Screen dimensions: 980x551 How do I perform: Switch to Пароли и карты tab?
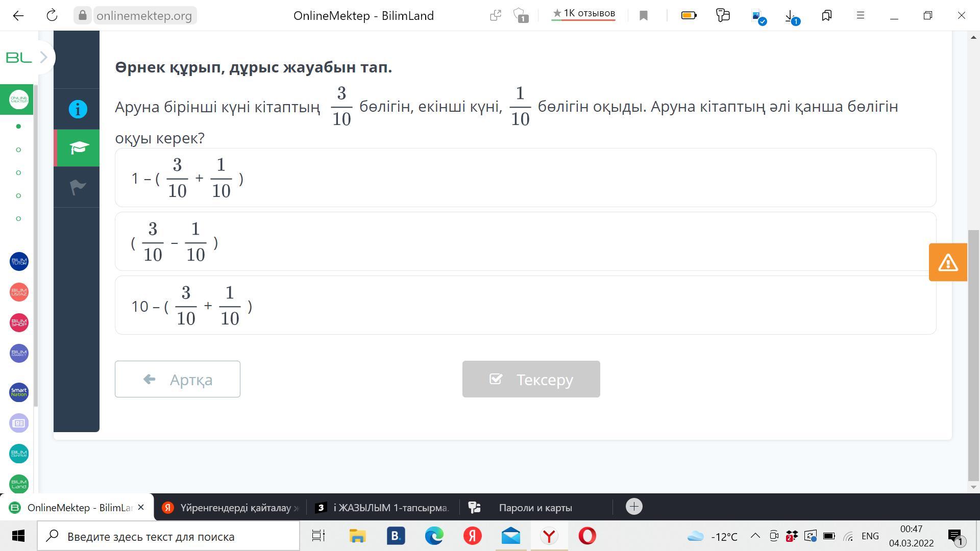point(535,508)
